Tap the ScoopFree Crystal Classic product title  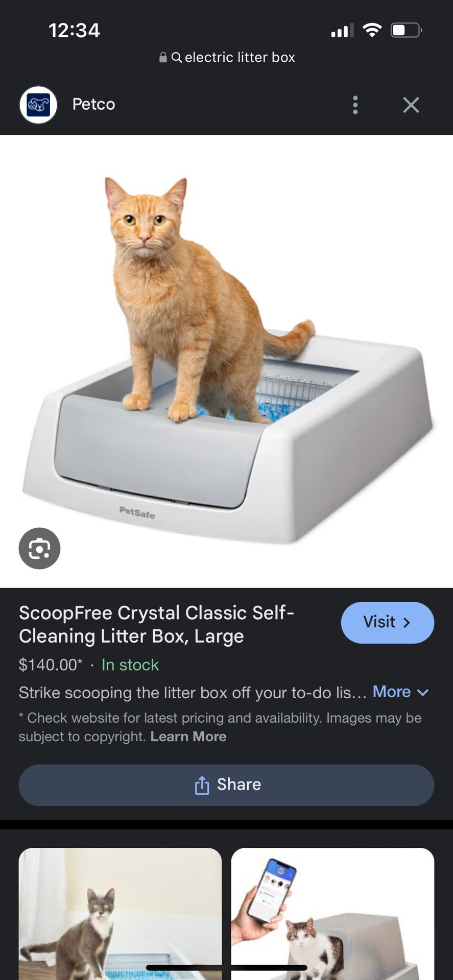click(157, 624)
